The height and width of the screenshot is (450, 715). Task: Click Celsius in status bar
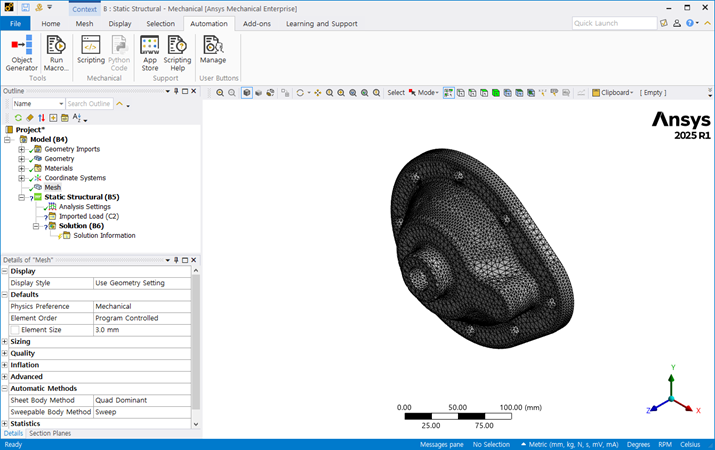click(690, 445)
